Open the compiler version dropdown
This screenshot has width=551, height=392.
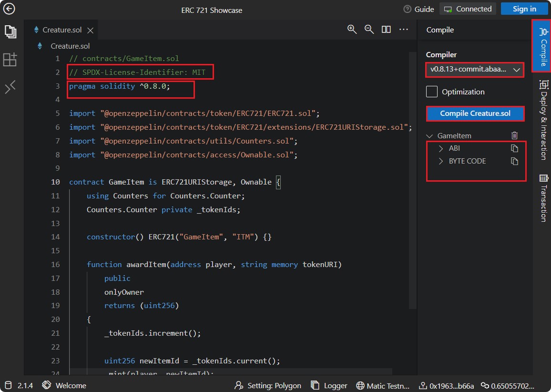(x=474, y=70)
